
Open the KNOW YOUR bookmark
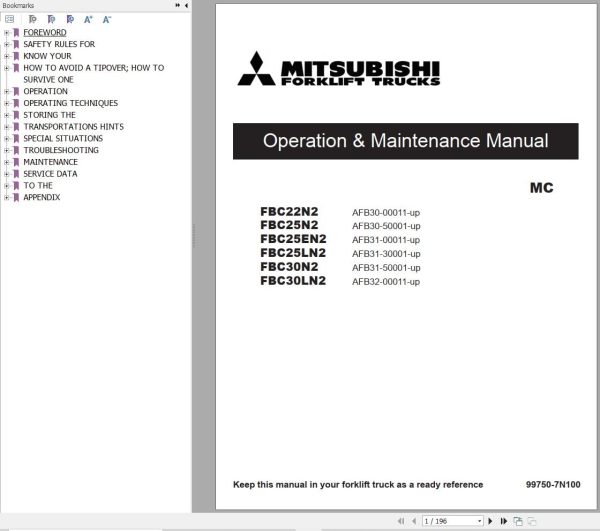(47, 56)
